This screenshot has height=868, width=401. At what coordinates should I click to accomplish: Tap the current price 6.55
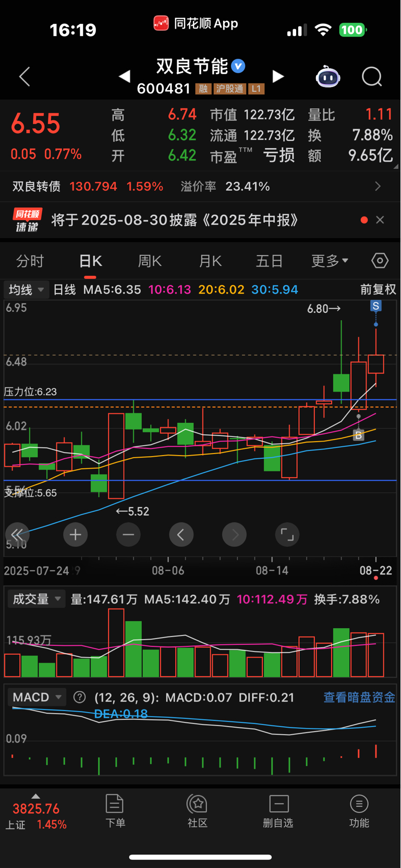tap(35, 124)
